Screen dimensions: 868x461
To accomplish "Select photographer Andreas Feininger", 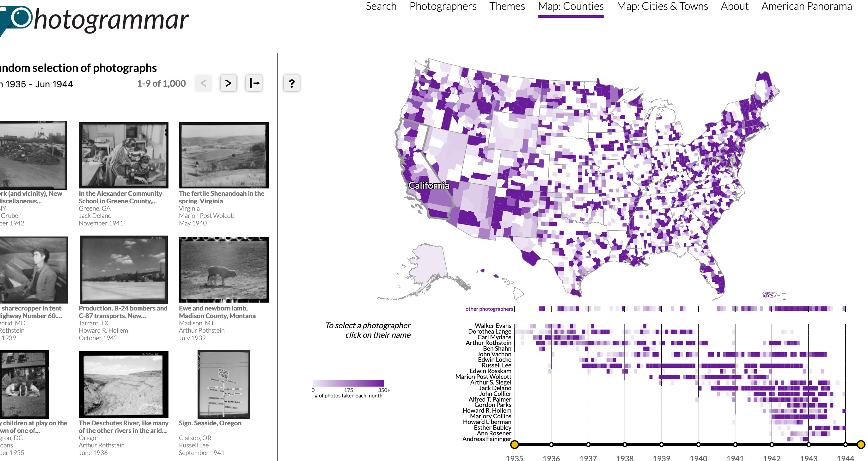I will [x=486, y=439].
